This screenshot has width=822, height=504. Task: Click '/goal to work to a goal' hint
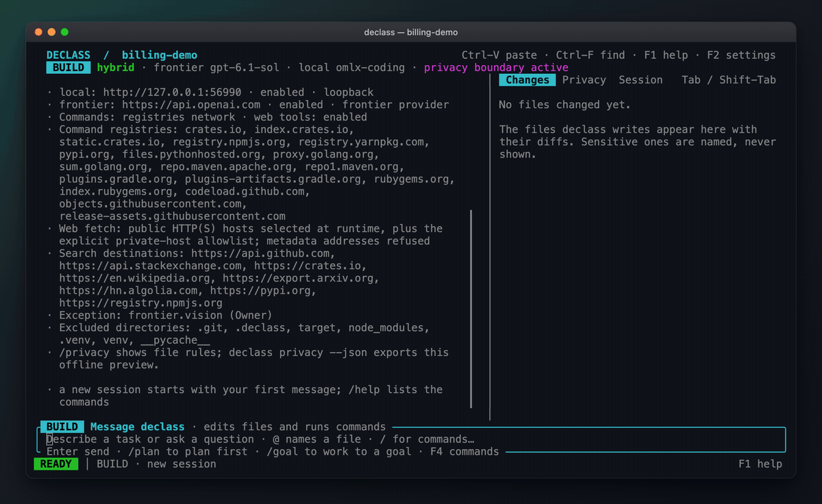[x=339, y=452]
